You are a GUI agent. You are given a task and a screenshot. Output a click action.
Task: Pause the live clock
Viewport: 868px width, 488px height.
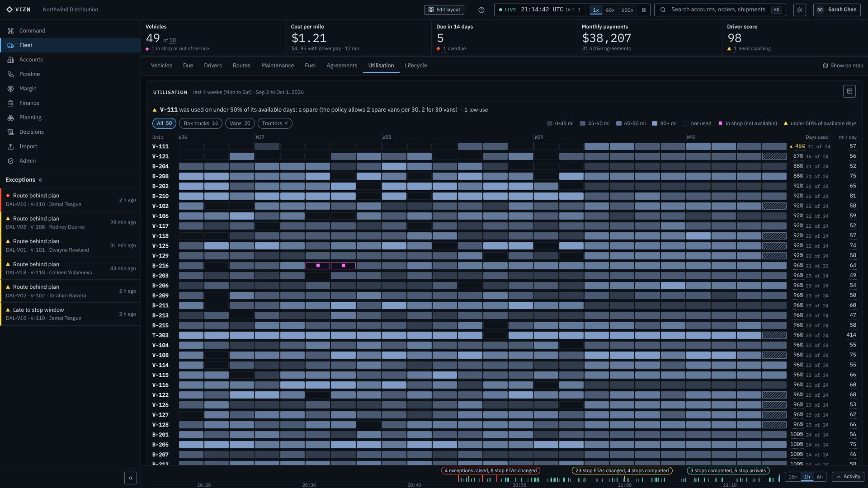(x=644, y=10)
